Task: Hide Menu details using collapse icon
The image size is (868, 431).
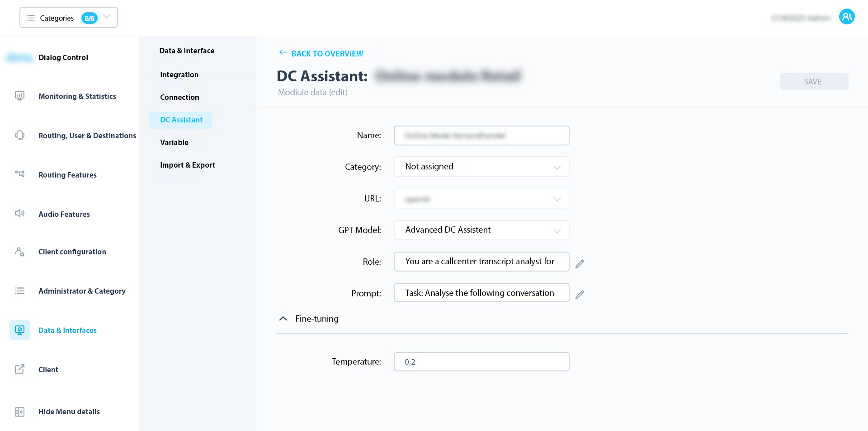Action: [x=19, y=412]
